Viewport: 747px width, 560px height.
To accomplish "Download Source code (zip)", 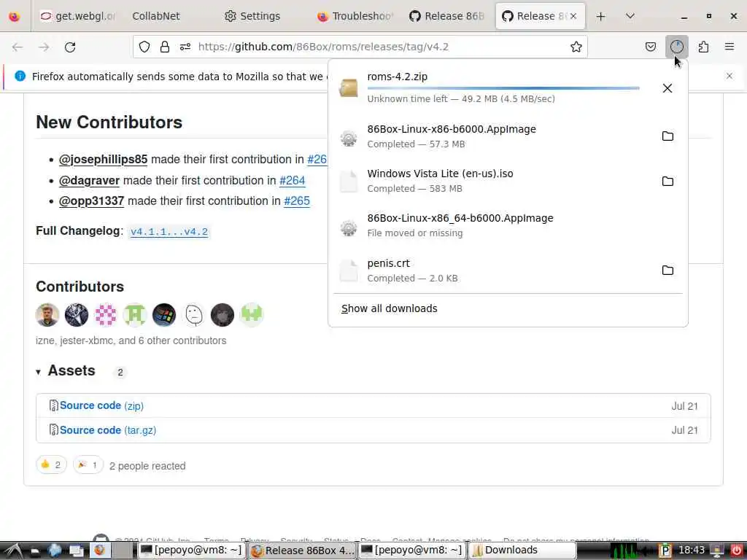I will click(x=101, y=405).
